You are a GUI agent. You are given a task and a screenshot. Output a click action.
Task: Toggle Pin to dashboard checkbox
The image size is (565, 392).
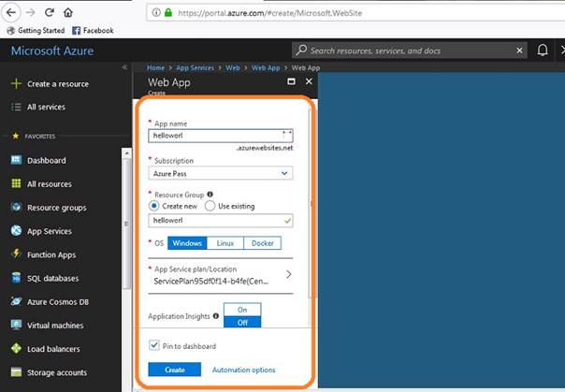point(153,345)
